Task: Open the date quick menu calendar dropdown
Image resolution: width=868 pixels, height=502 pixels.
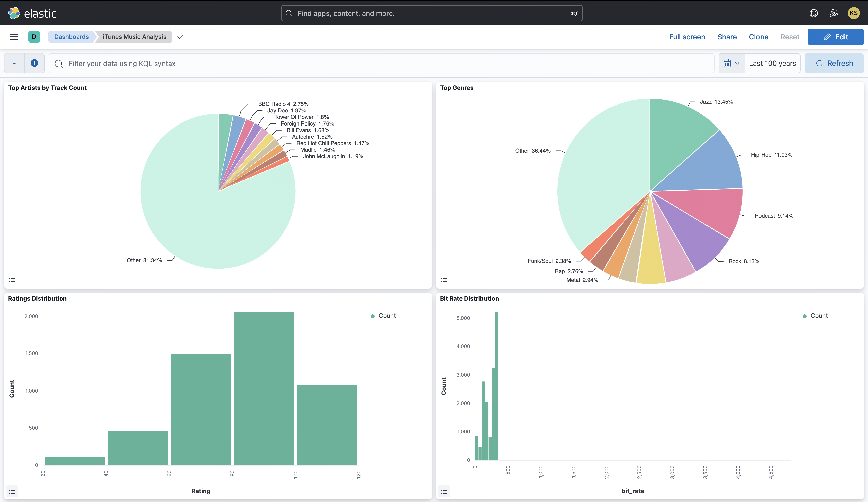Action: [x=732, y=63]
